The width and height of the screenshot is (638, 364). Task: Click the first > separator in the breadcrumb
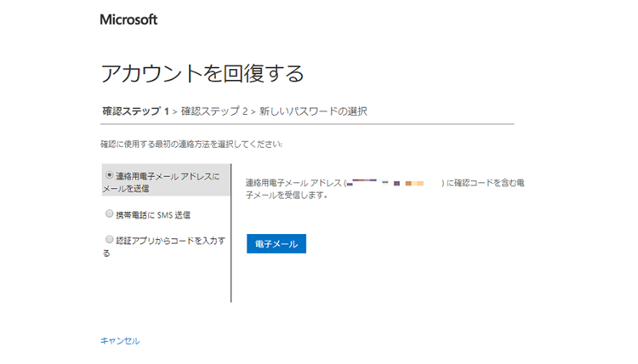(x=175, y=111)
